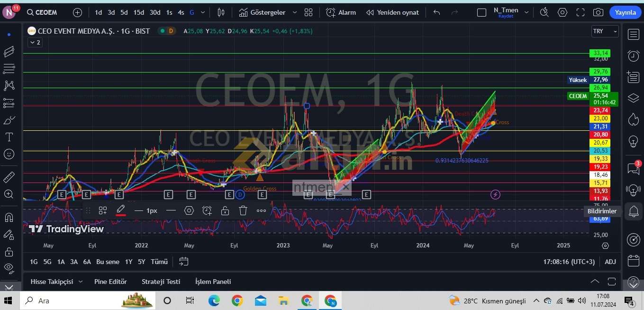The image size is (644, 310).
Task: Toggle the lock on the selected drawing
Action: (225, 210)
